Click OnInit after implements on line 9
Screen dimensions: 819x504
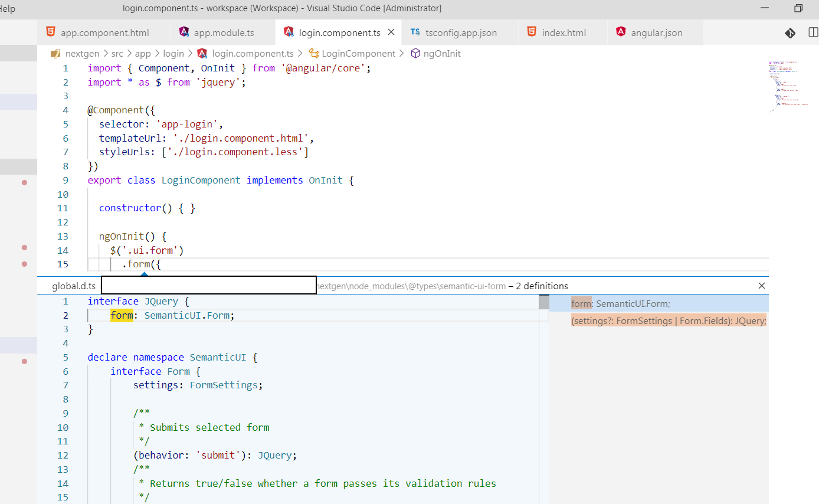[326, 180]
